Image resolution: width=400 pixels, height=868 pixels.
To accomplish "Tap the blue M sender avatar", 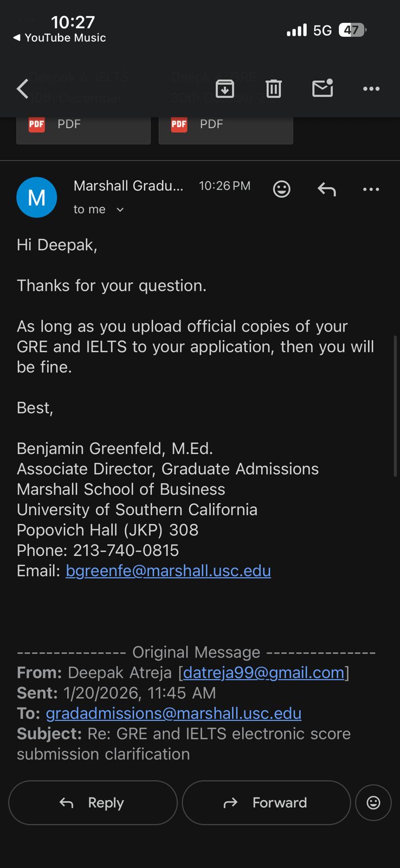I will tap(37, 197).
